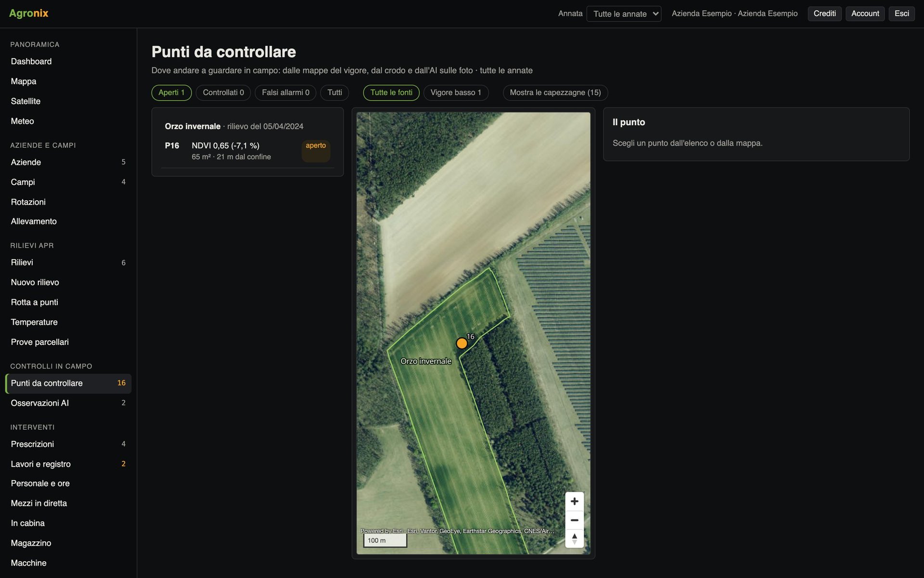Open the Account button

tap(865, 13)
